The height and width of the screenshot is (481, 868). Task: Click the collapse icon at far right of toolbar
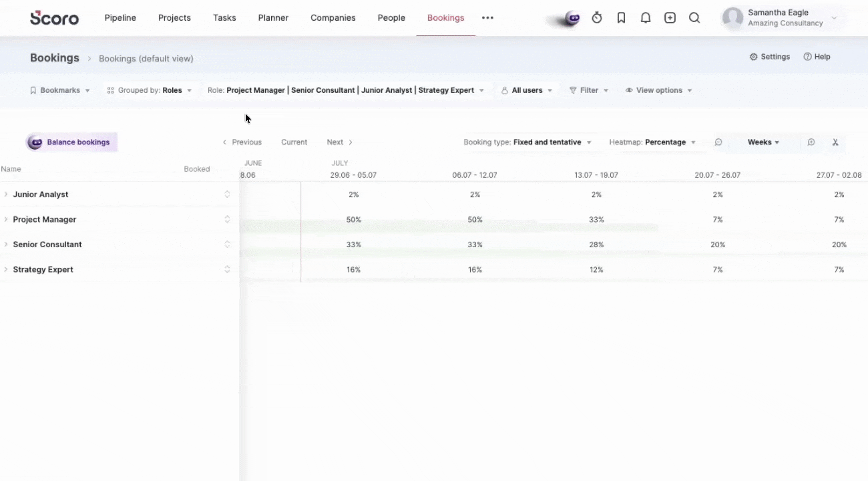click(835, 142)
